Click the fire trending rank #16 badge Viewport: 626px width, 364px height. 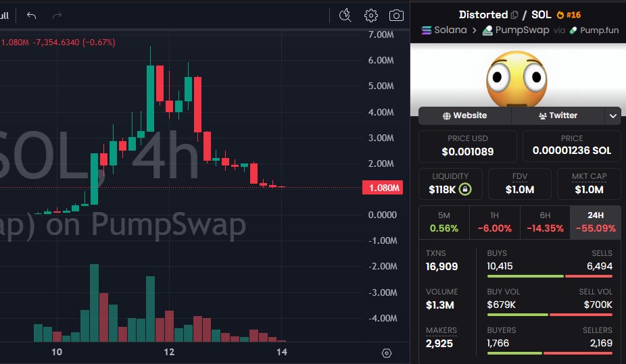(569, 15)
